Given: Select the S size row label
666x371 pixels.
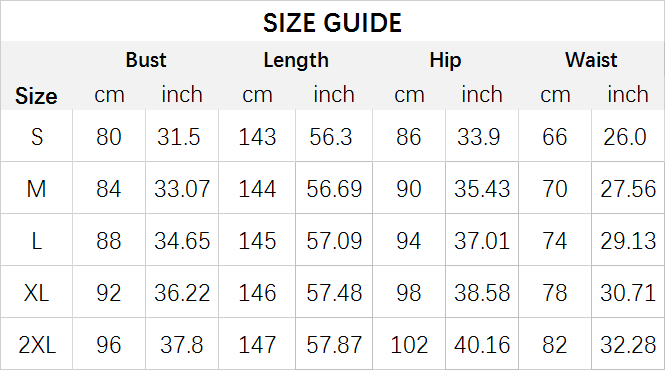Looking at the screenshot, I should [37, 137].
